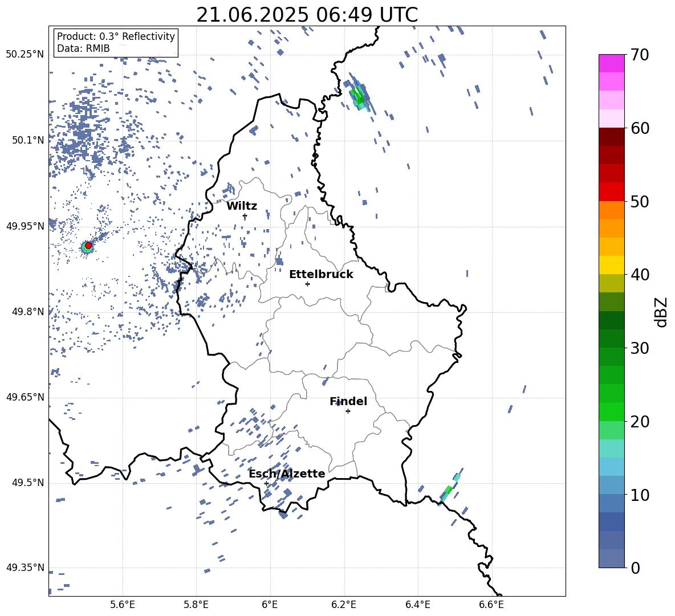
Task: Click the 5.6°E longitude label
Action: tap(123, 605)
